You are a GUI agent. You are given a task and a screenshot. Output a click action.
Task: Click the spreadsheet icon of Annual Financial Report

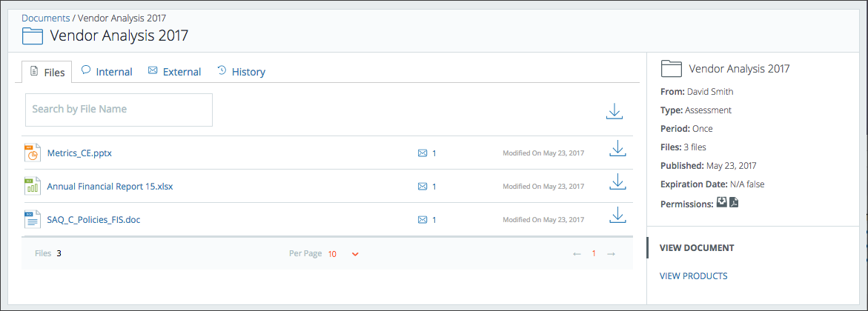[x=33, y=186]
